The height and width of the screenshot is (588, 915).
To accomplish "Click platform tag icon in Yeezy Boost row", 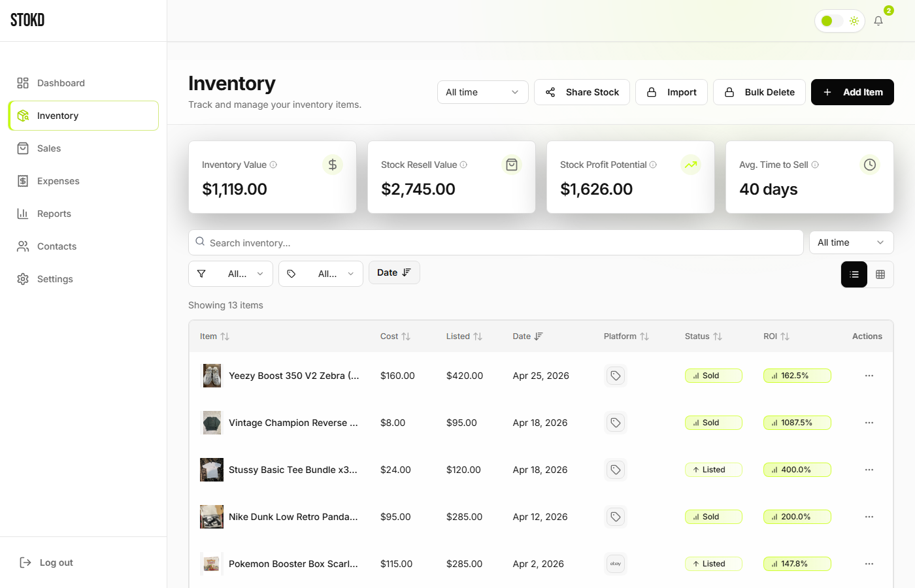I will point(616,376).
